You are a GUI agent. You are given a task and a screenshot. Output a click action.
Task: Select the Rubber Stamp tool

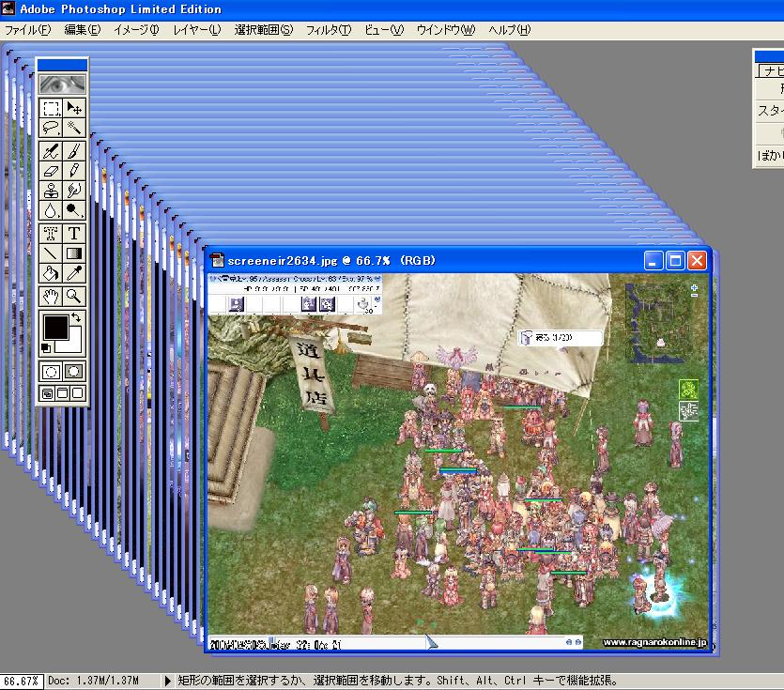(51, 190)
